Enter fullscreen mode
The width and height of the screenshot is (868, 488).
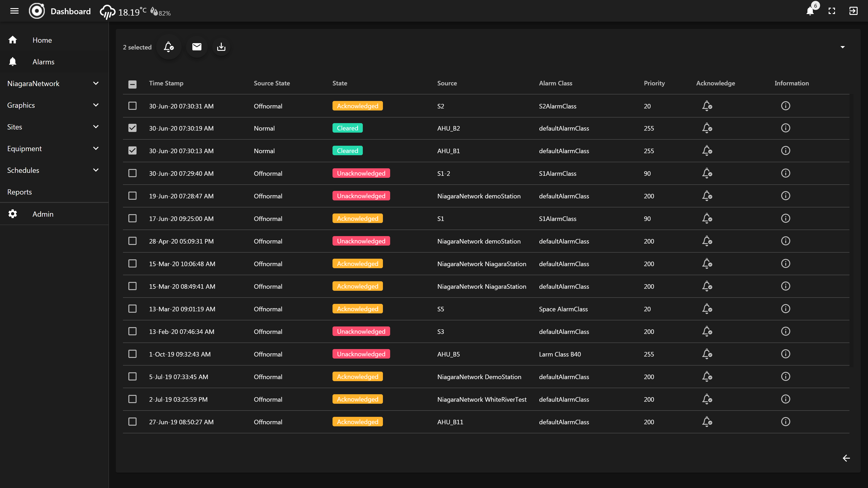pos(832,11)
